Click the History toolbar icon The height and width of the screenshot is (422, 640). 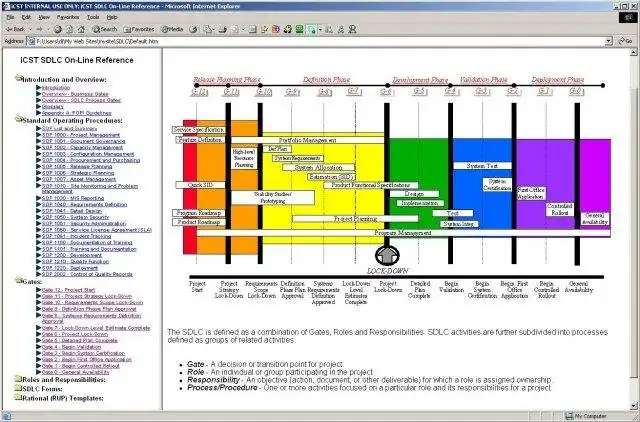pyautogui.click(x=193, y=29)
